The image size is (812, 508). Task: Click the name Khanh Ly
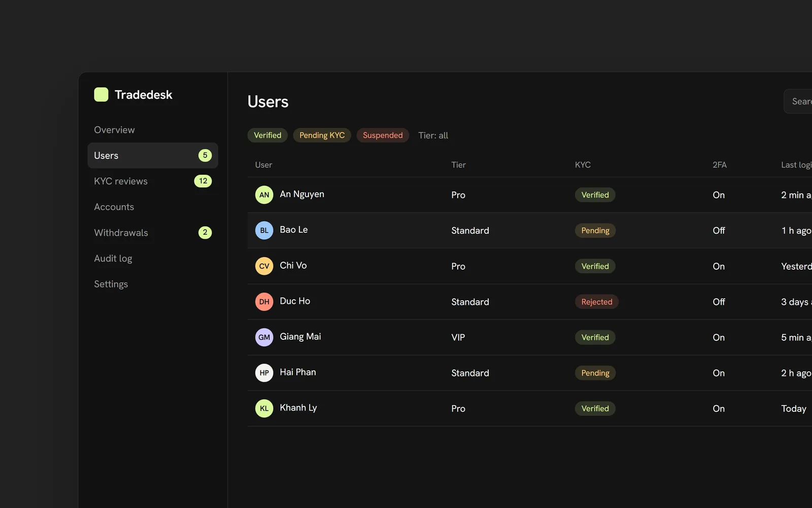(x=298, y=407)
